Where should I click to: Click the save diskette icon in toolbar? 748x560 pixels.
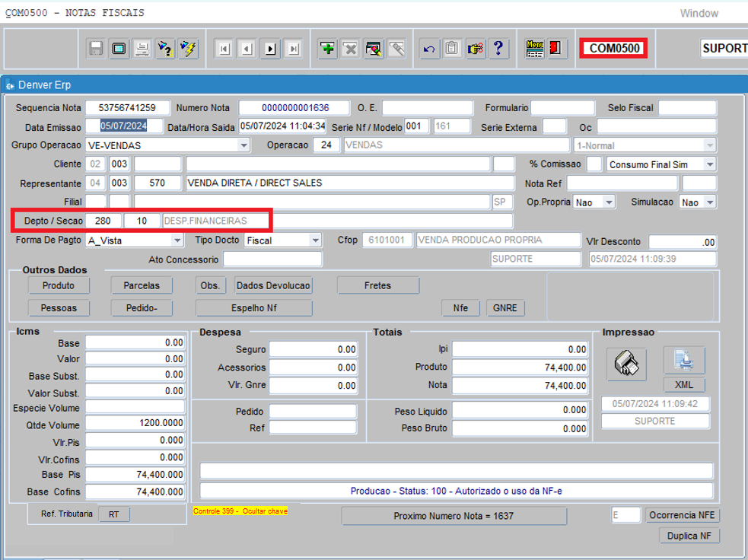point(97,49)
